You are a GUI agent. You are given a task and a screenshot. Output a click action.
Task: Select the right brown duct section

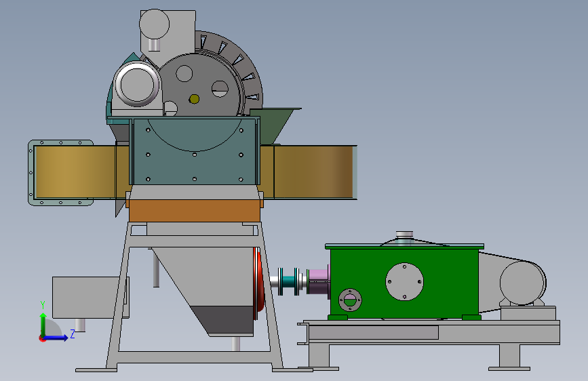[309, 172]
